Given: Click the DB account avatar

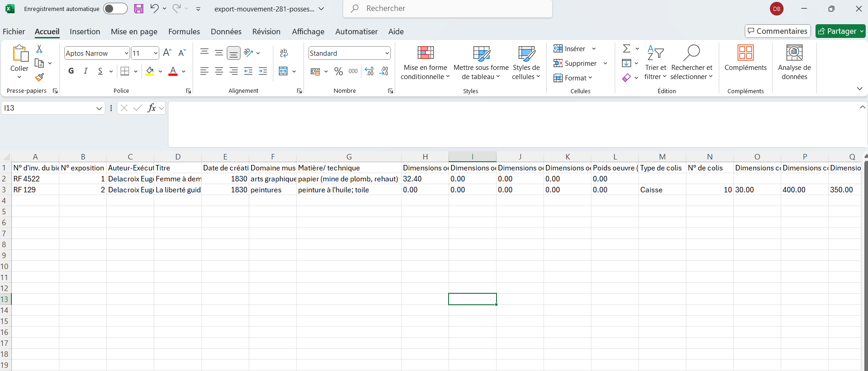Looking at the screenshot, I should (x=777, y=9).
